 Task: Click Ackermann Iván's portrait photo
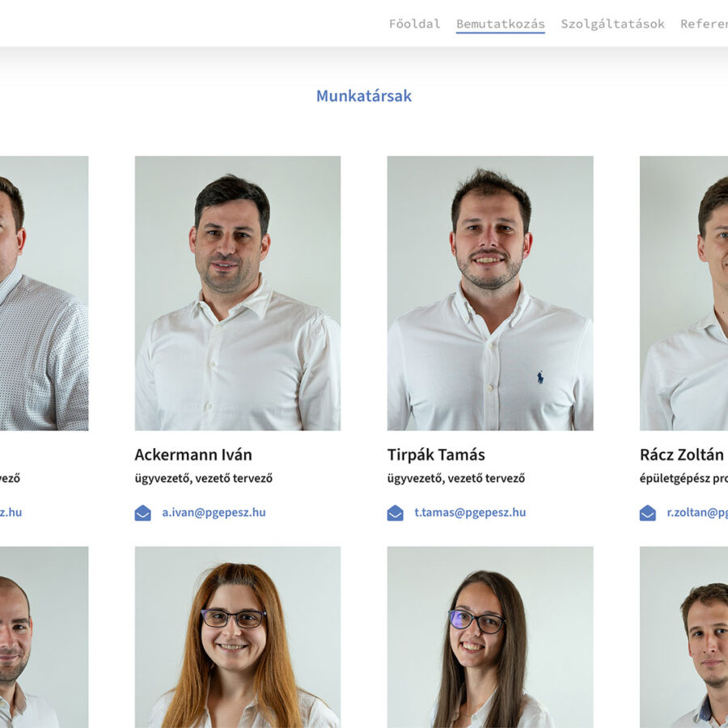coord(238,293)
